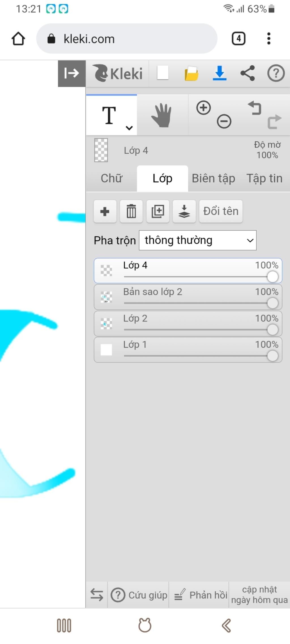Add a new layer with plus button
290x644 pixels.
pos(105,211)
